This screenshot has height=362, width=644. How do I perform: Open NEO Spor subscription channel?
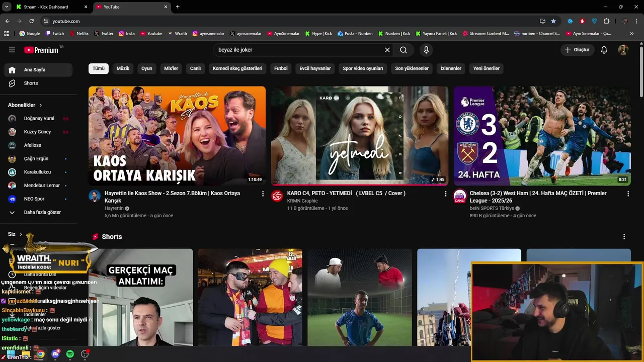point(39,199)
